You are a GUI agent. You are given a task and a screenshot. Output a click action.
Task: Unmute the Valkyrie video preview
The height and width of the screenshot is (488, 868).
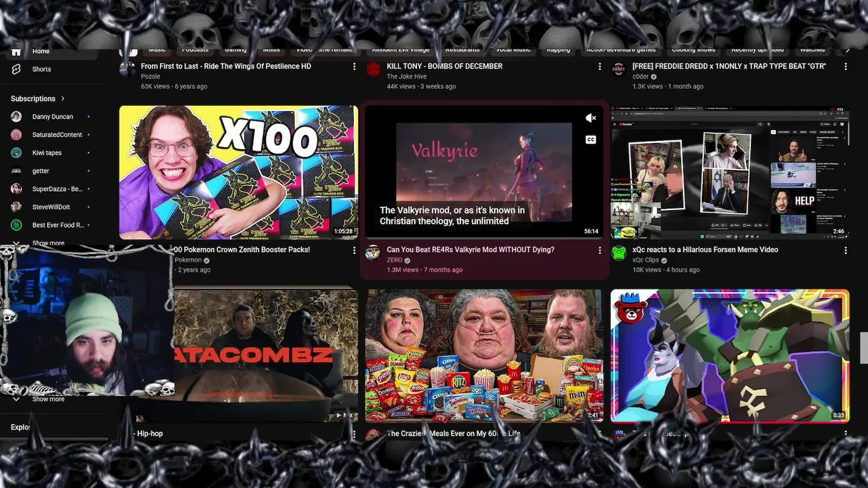pos(591,118)
